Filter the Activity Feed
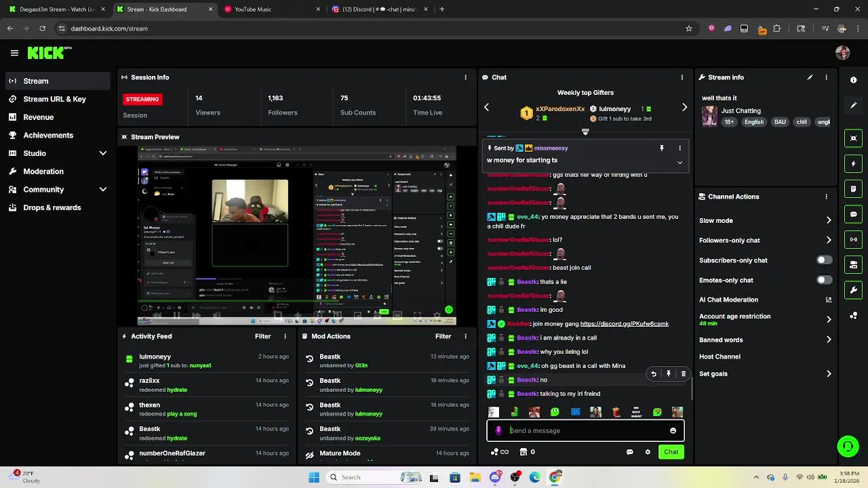868x488 pixels. click(262, 336)
